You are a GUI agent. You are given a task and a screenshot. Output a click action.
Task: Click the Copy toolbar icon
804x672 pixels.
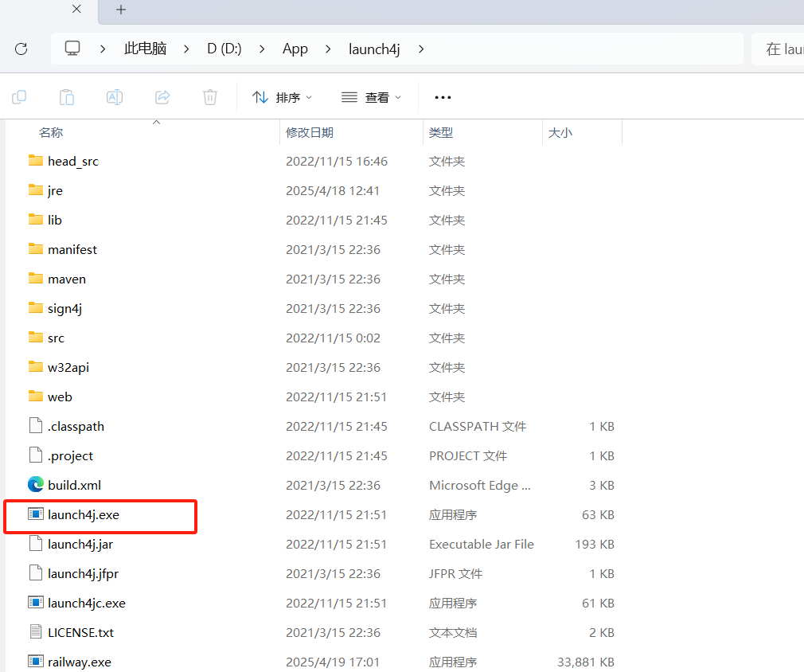coord(19,97)
